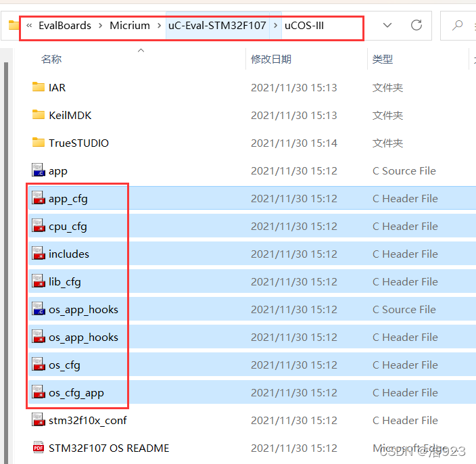
Task: Click the lib_cfg header file icon
Action: 39,281
